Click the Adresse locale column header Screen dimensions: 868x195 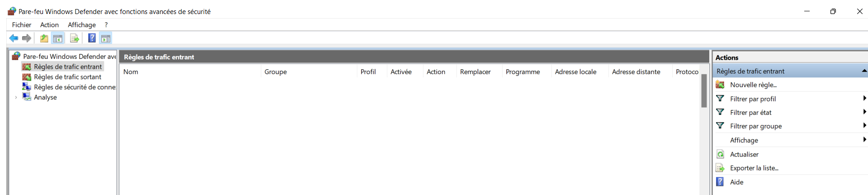click(x=580, y=71)
